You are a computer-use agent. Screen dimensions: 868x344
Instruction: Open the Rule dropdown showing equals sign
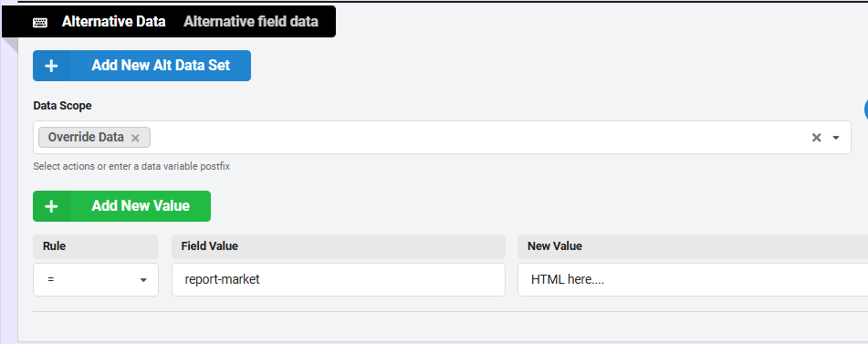coord(96,279)
